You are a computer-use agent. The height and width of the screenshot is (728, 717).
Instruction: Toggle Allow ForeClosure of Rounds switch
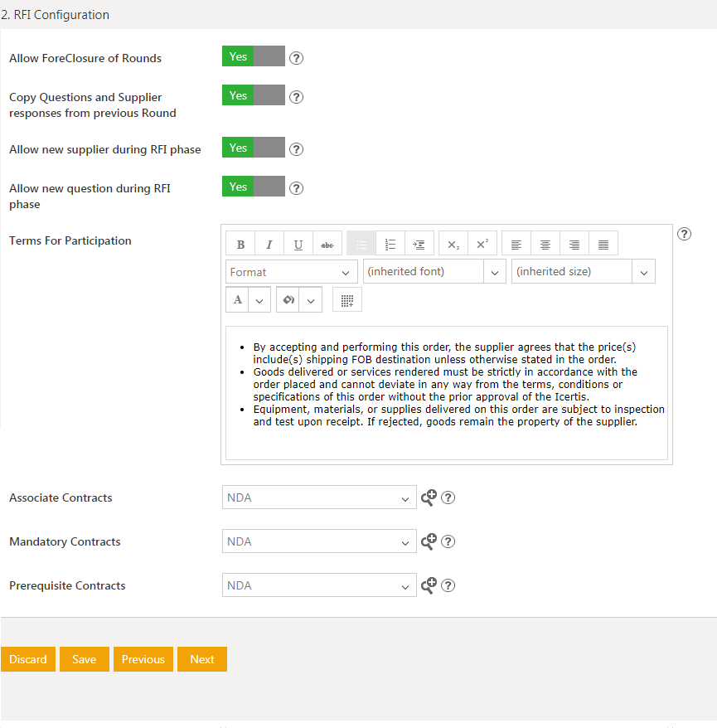tap(253, 57)
